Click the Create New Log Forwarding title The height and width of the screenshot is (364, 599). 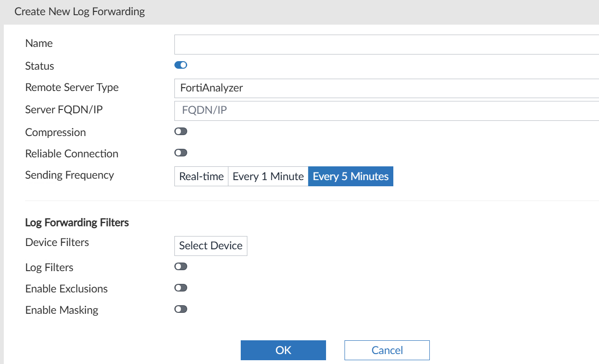pyautogui.click(x=79, y=11)
